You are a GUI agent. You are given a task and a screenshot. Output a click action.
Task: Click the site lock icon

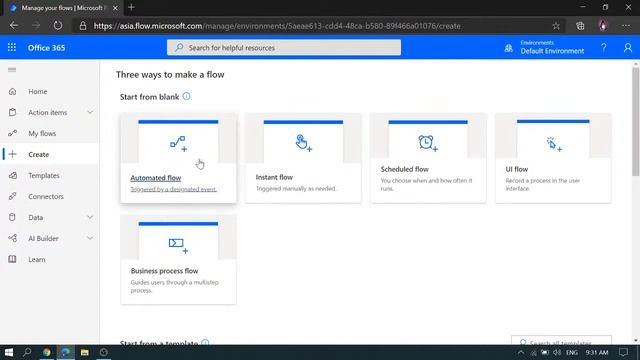pyautogui.click(x=83, y=26)
